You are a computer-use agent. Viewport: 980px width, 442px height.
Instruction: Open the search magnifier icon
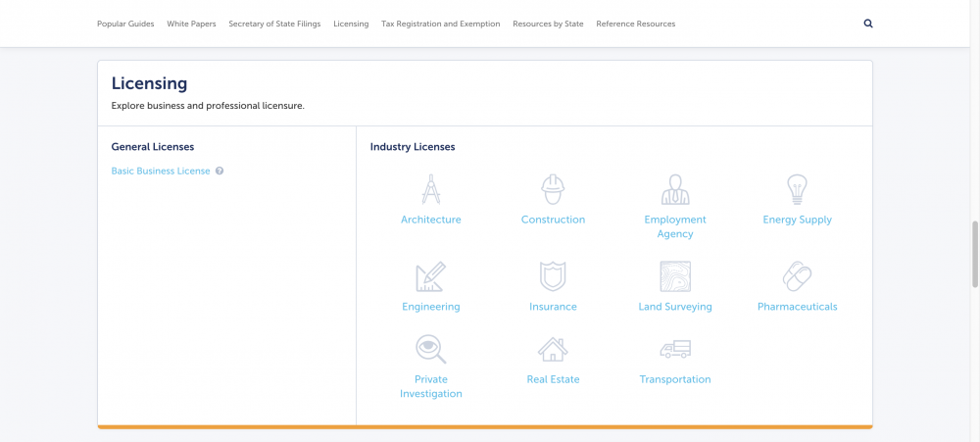click(x=868, y=24)
